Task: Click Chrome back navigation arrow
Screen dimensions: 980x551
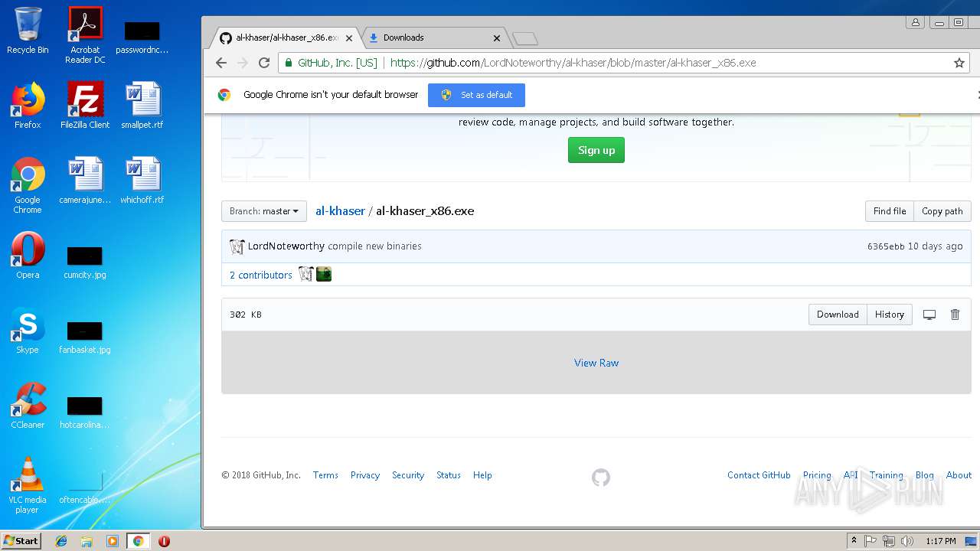Action: (221, 63)
